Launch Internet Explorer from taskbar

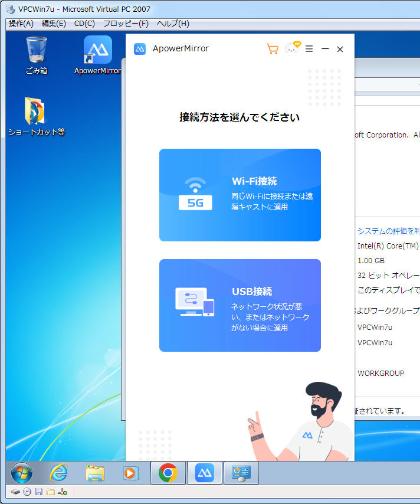click(x=58, y=473)
